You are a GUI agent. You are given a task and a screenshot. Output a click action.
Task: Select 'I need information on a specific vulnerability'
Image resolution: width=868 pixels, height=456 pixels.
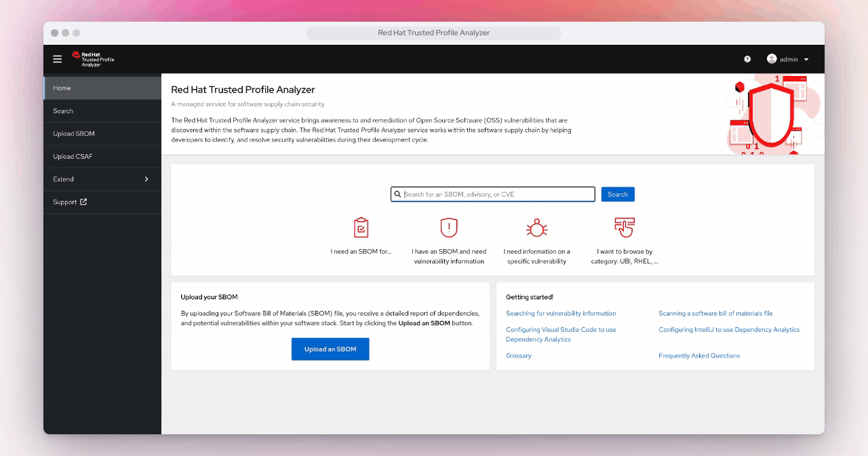[x=537, y=256]
